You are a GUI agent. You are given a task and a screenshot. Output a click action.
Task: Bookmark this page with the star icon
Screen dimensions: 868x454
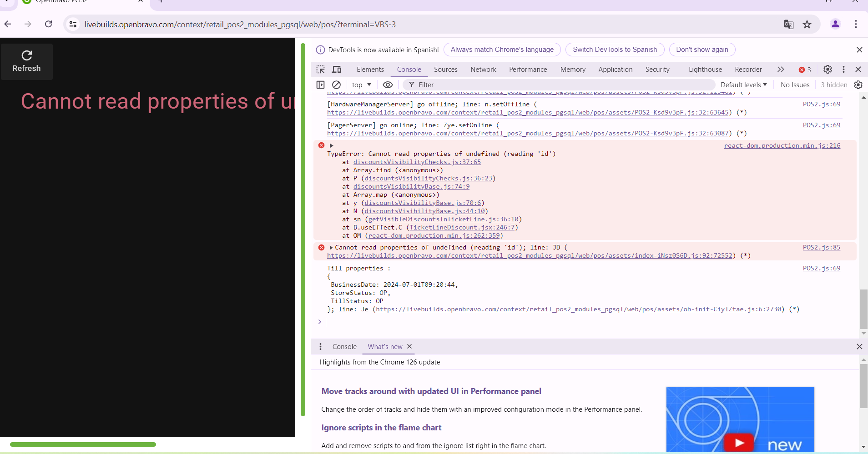tap(807, 25)
